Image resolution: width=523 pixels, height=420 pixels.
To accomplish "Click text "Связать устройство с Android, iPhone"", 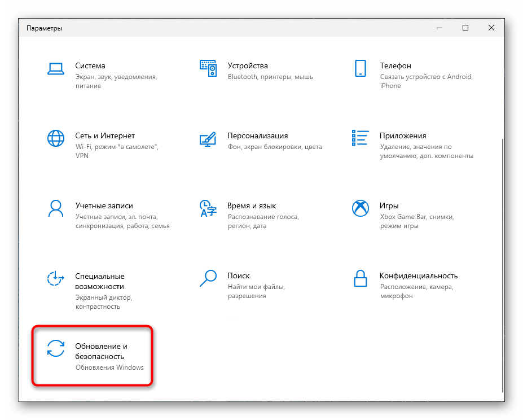I will click(x=427, y=81).
